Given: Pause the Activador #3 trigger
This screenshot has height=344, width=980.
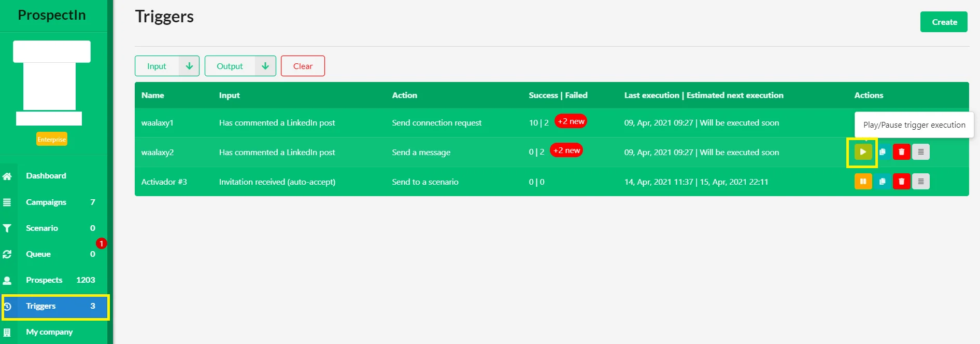Looking at the screenshot, I should (x=863, y=182).
